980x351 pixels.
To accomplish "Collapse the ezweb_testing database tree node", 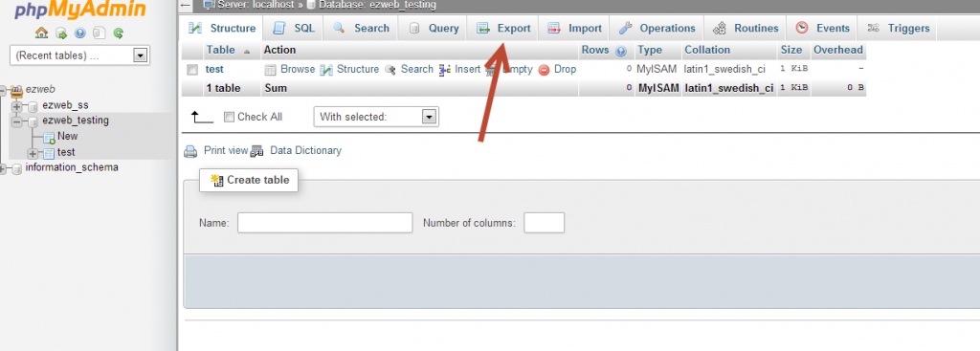I will [x=17, y=121].
